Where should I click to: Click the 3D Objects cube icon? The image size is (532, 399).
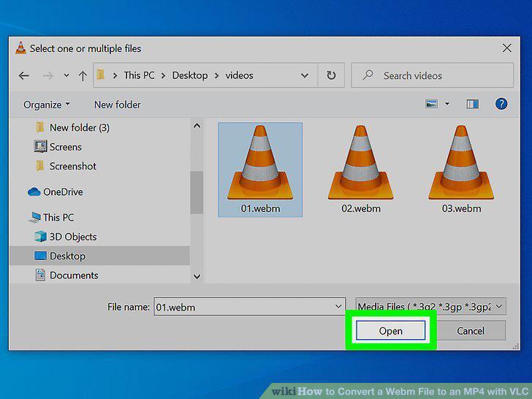[40, 237]
